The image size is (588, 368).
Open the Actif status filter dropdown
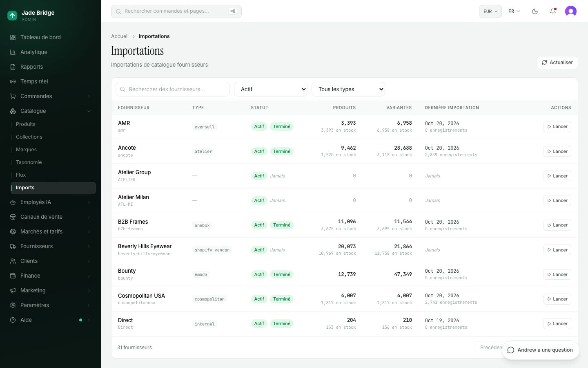click(270, 89)
